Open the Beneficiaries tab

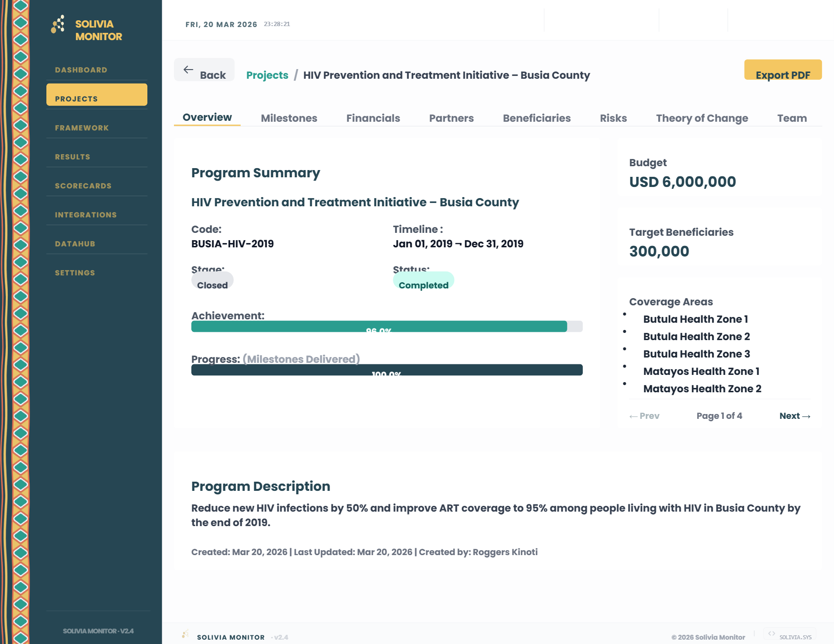pyautogui.click(x=537, y=118)
